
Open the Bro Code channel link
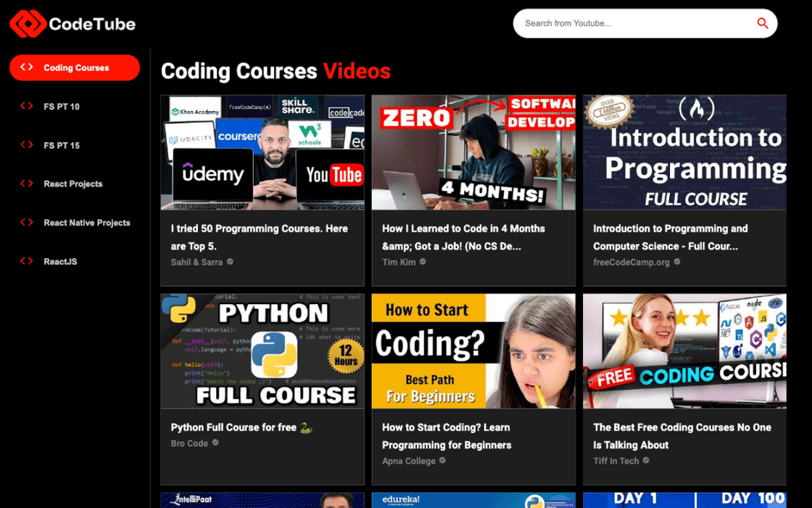(189, 443)
